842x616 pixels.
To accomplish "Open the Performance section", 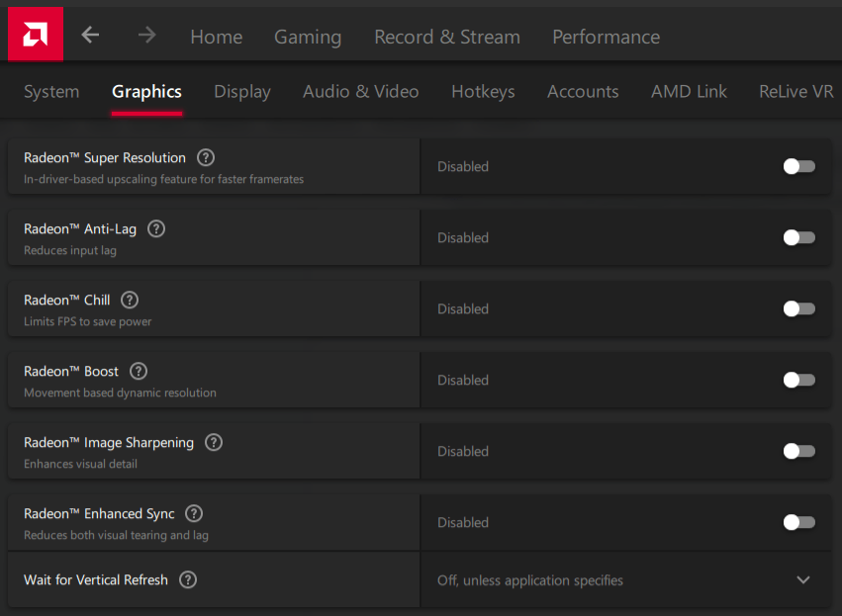I will click(x=607, y=37).
